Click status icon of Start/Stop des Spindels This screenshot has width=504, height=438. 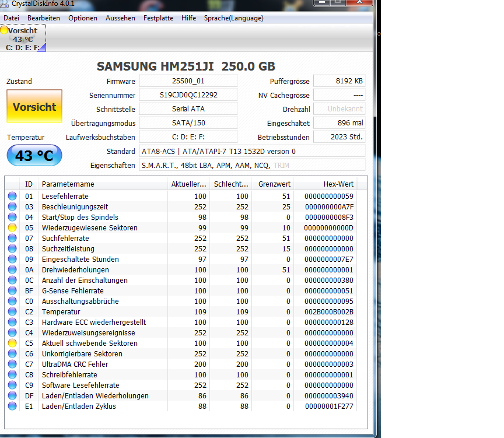(12, 217)
